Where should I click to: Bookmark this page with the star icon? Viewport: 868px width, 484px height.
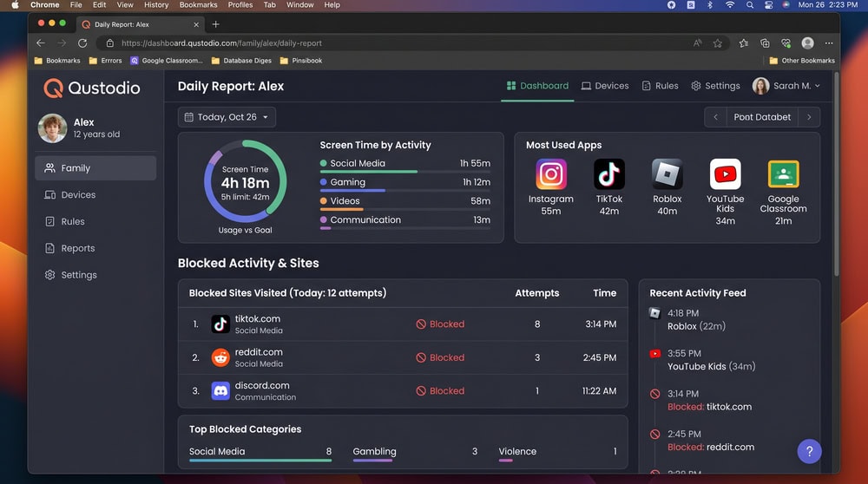click(718, 43)
